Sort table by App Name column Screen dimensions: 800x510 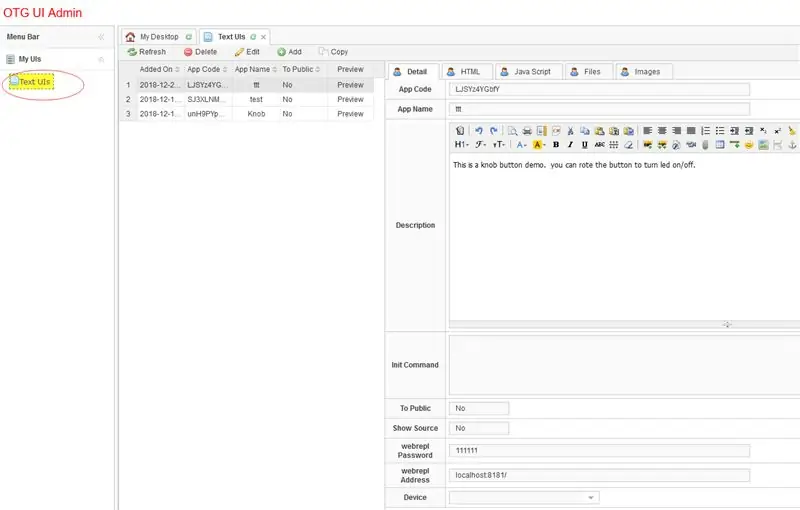coord(256,69)
